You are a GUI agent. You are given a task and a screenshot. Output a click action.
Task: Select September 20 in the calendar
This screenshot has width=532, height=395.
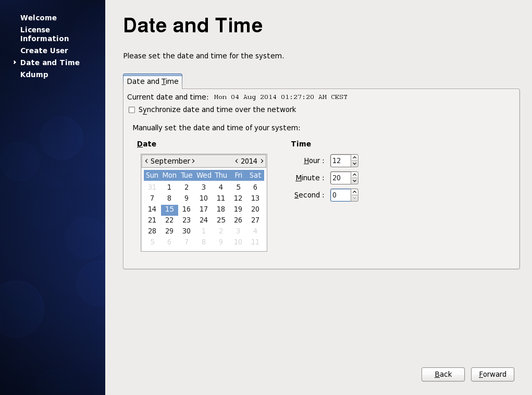255,209
